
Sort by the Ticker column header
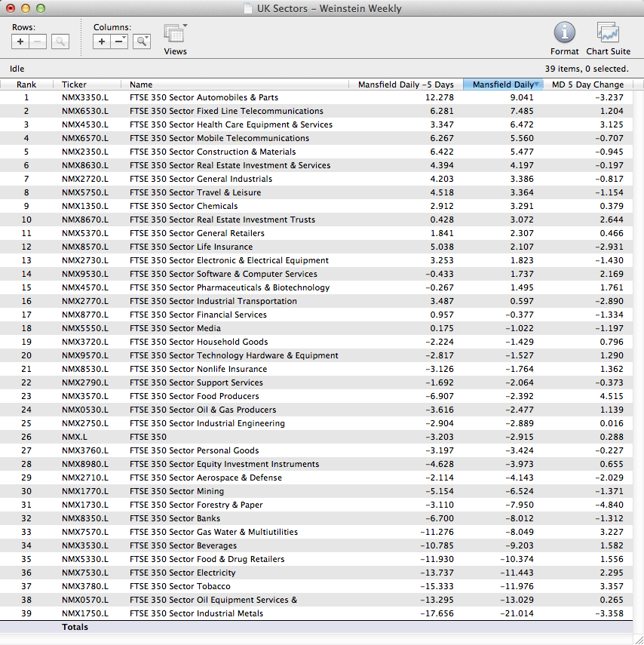(74, 84)
